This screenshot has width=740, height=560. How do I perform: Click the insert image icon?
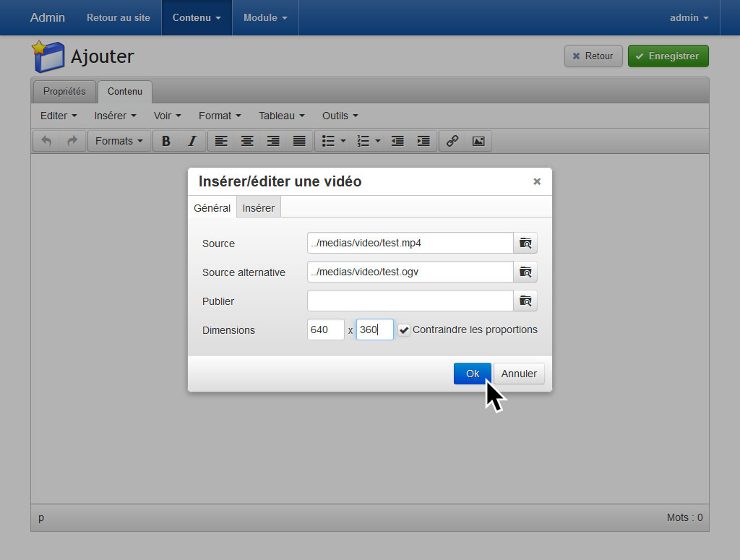pos(478,141)
